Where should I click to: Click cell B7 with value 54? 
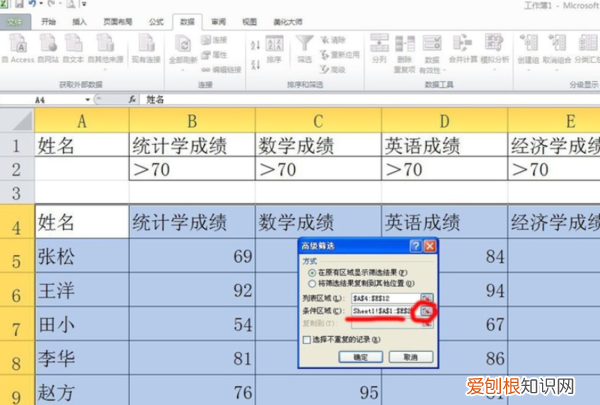pos(192,324)
